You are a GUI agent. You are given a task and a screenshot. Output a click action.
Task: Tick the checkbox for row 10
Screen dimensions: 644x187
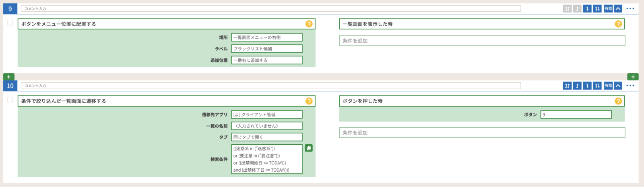(10, 100)
